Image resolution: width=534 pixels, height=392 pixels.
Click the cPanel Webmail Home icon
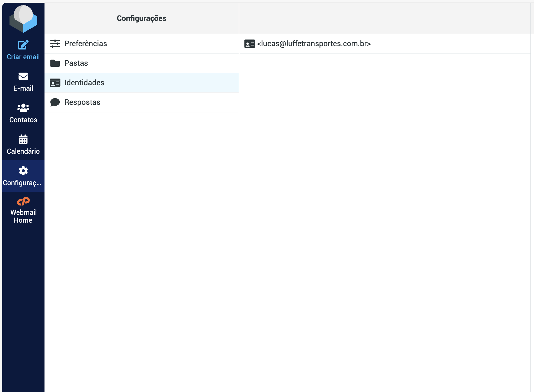click(23, 201)
